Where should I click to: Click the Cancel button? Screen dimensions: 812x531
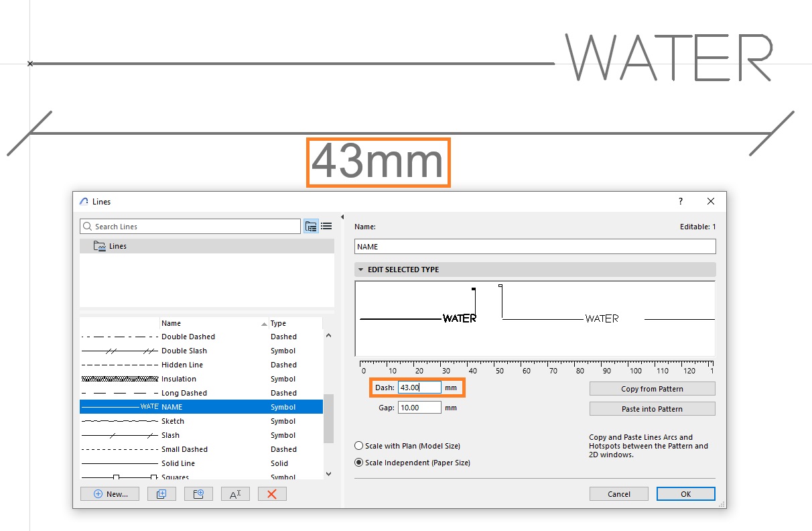(619, 494)
